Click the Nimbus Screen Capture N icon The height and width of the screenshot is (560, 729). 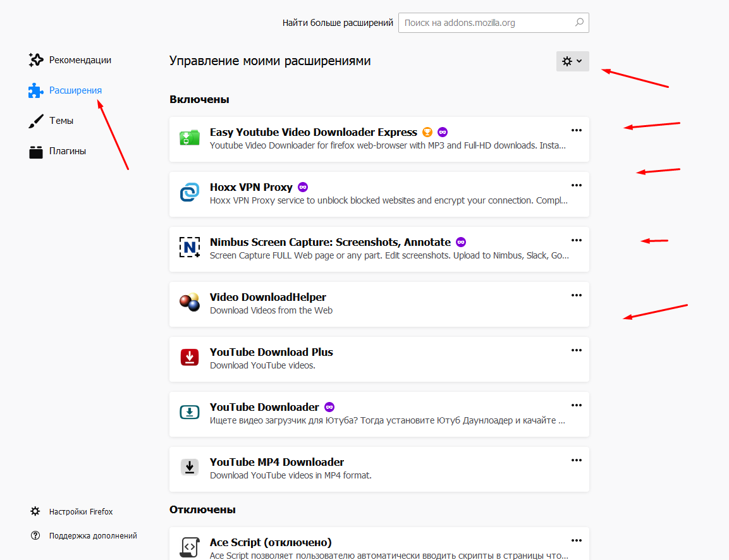tap(190, 247)
